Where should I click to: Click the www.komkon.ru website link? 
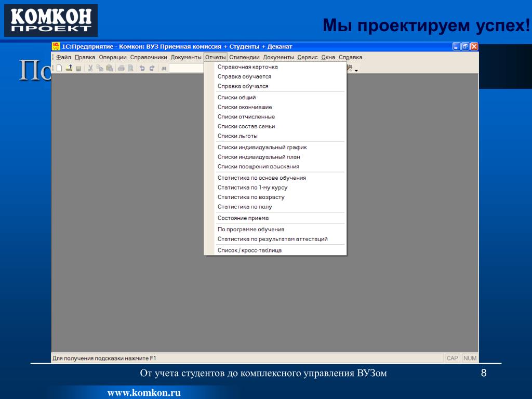coord(144,393)
